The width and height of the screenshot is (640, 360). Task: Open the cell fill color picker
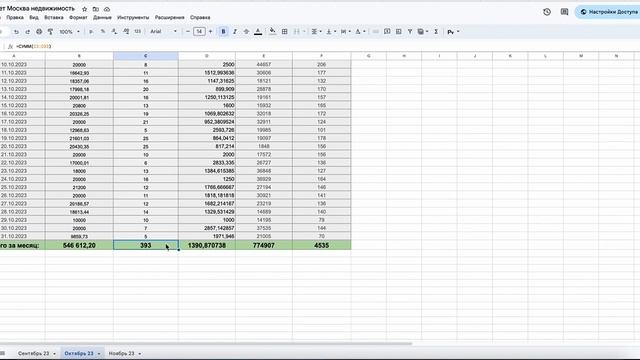pyautogui.click(x=272, y=31)
